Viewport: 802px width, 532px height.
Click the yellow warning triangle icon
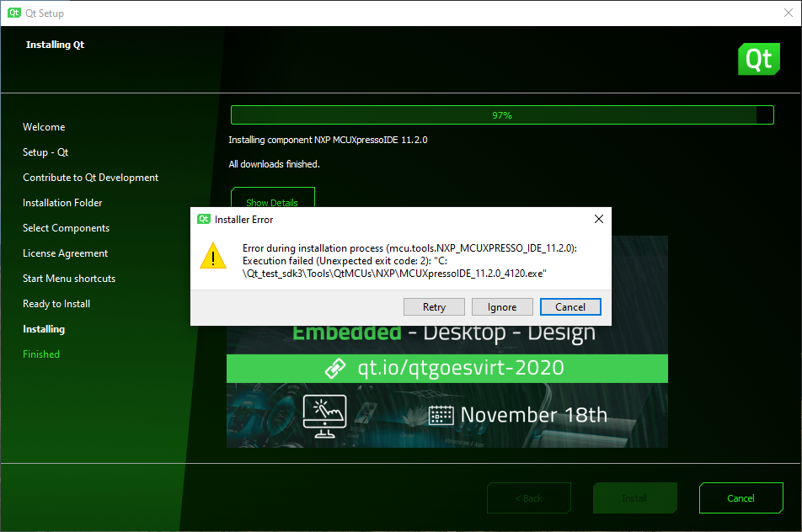[213, 256]
